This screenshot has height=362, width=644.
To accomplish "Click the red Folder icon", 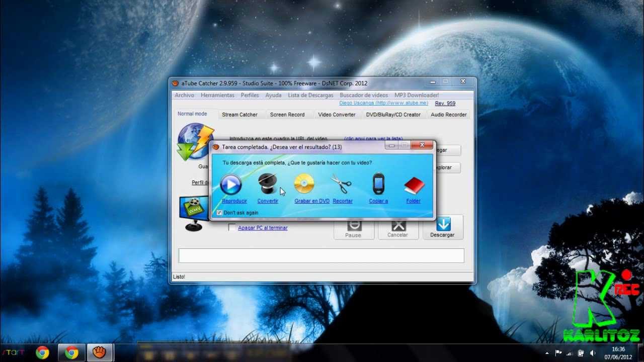I will coord(414,186).
